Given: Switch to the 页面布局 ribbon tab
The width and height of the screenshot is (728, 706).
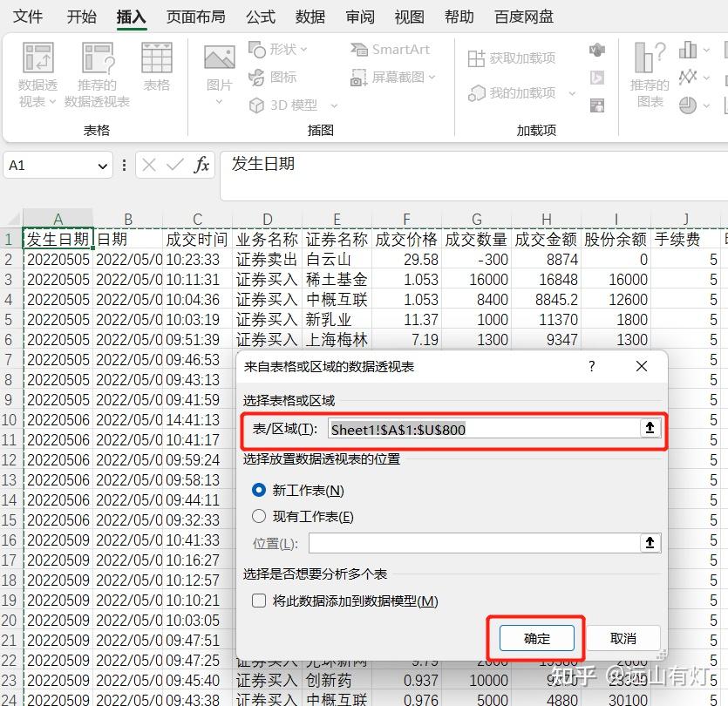Looking at the screenshot, I should pyautogui.click(x=196, y=17).
